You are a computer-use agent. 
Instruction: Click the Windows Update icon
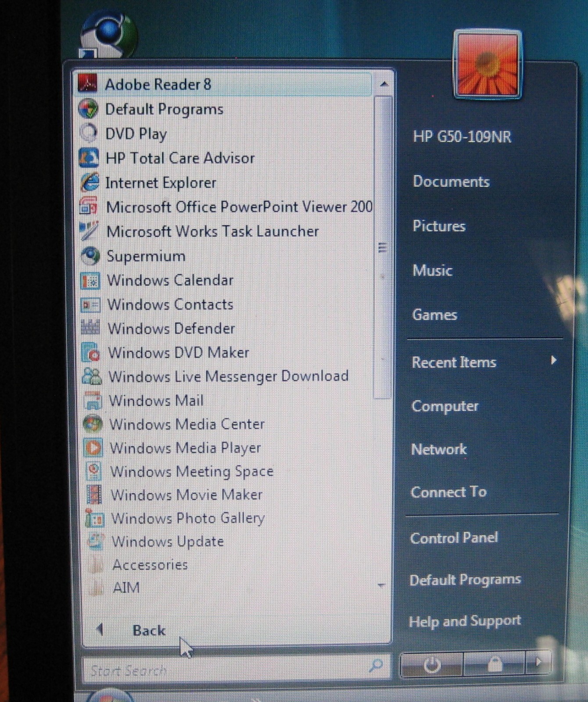point(95,541)
